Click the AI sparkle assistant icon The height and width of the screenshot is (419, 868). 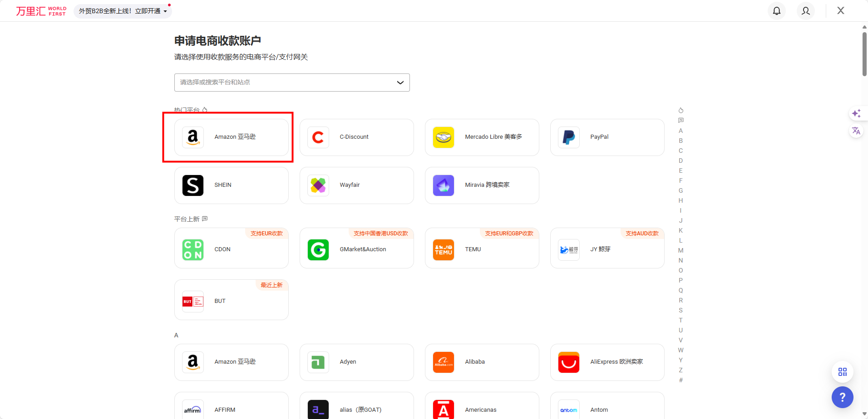pyautogui.click(x=856, y=113)
